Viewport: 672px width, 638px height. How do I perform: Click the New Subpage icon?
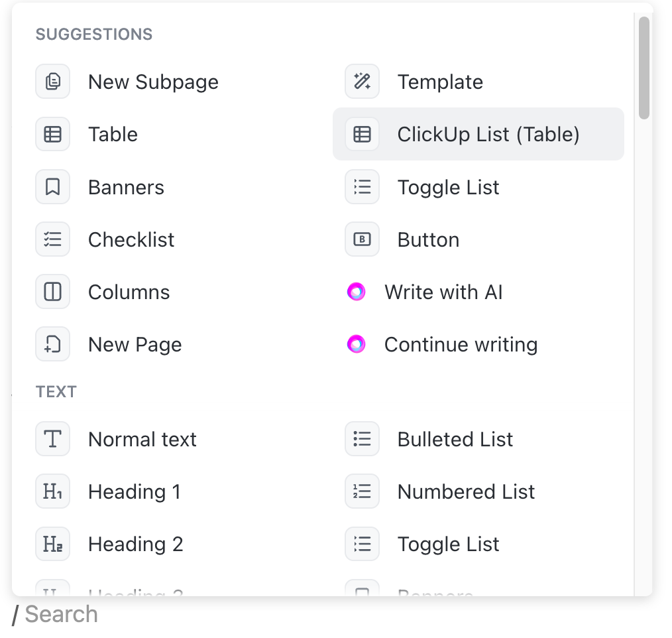(x=52, y=82)
